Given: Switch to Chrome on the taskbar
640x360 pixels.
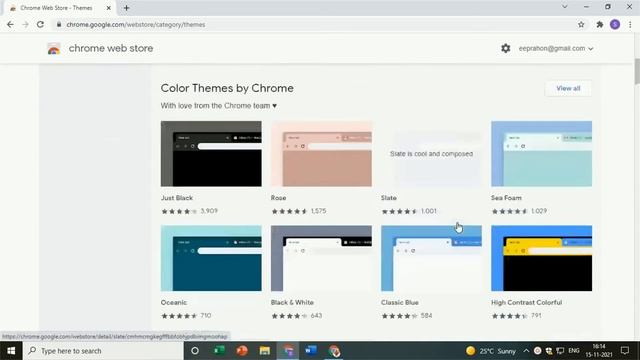Looking at the screenshot, I should coord(334,351).
